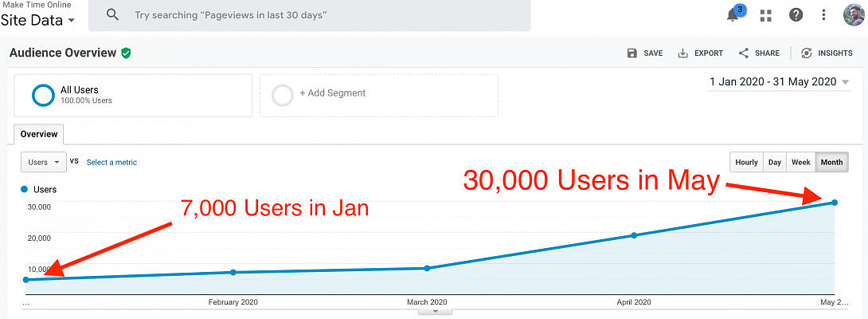Image resolution: width=868 pixels, height=319 pixels.
Task: Export the report
Action: (x=700, y=53)
